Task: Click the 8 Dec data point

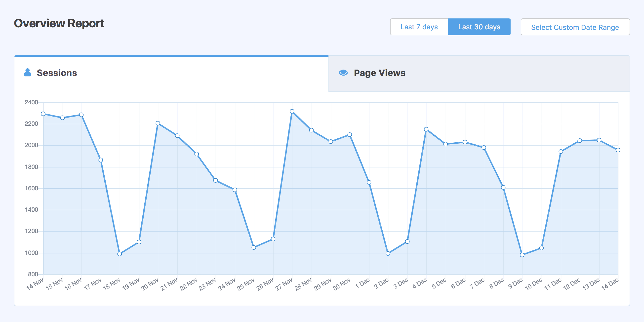Action: tap(503, 187)
